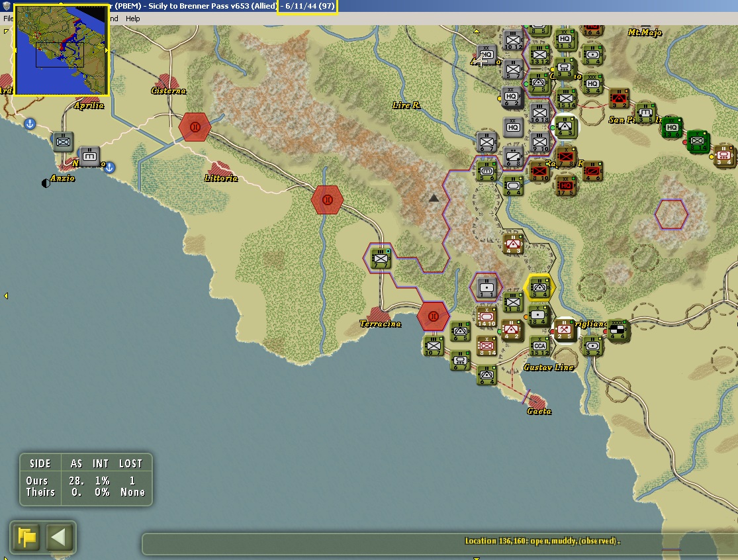Select the dark green HQ 13-6 unit
The height and width of the screenshot is (560, 738).
coord(672,128)
